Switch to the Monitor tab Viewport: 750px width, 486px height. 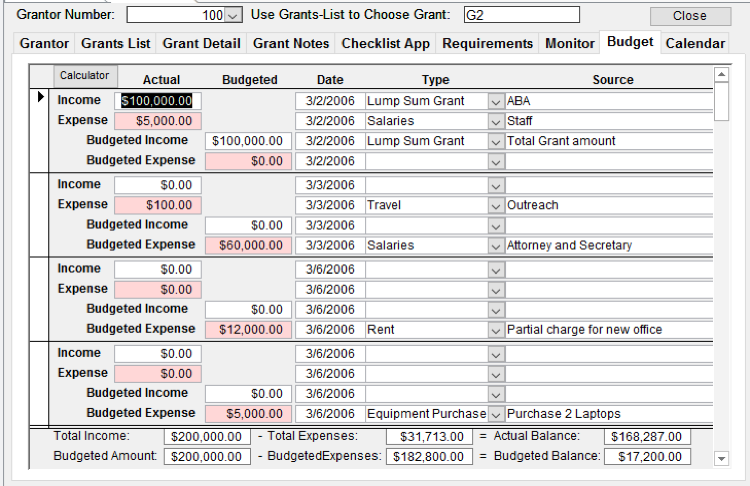click(x=570, y=44)
